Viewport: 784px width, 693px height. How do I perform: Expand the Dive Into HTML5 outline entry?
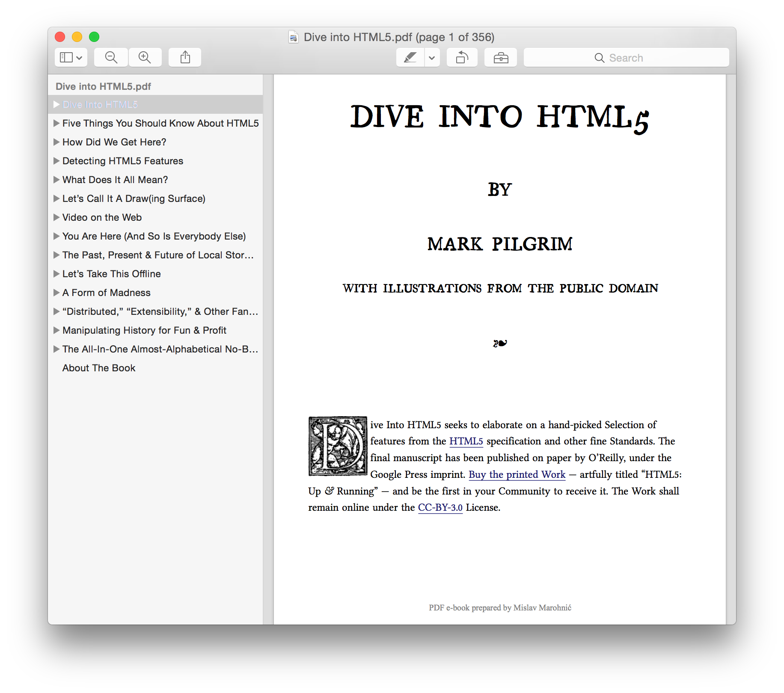tap(56, 104)
